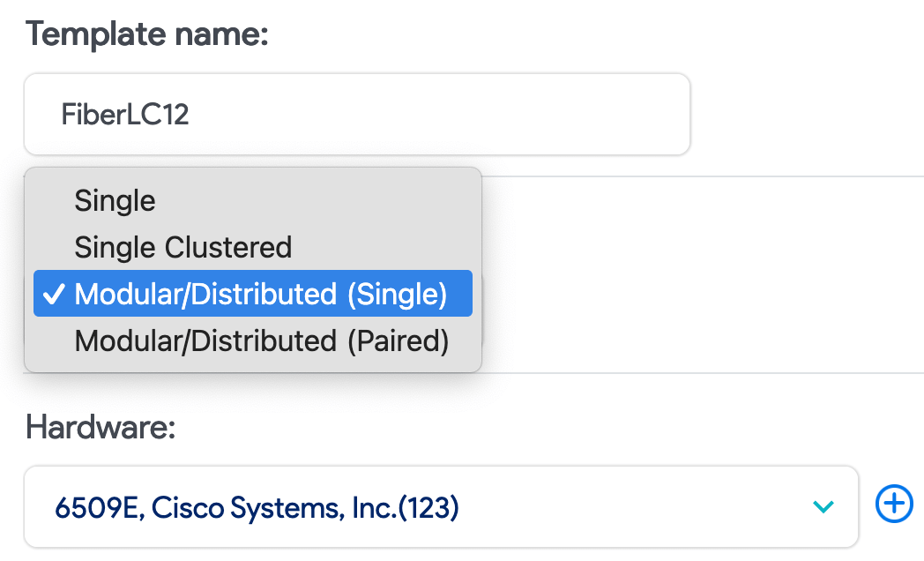The width and height of the screenshot is (924, 561).
Task: Click the checkmark next to Modular/Distributed (Single)
Action: [x=55, y=293]
